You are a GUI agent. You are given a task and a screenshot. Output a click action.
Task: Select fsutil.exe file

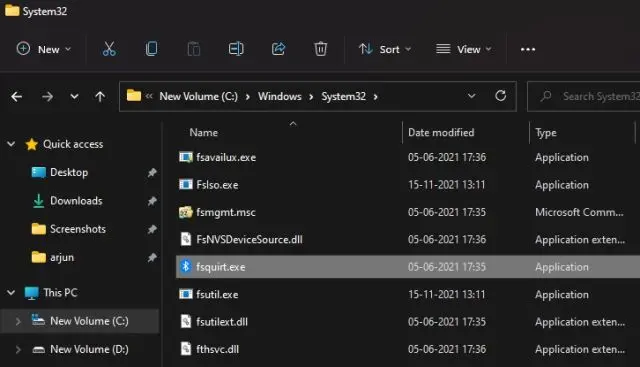point(217,294)
